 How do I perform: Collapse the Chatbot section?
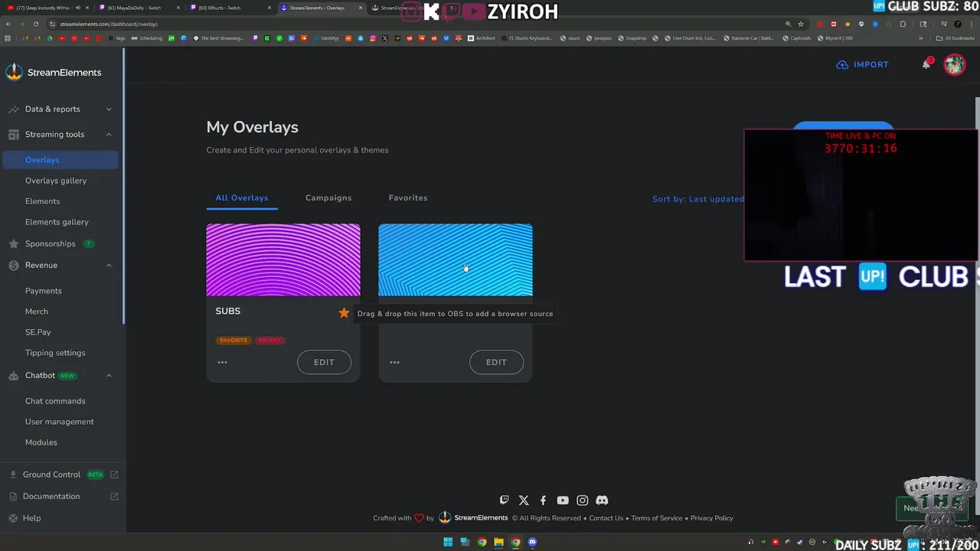pos(61,375)
